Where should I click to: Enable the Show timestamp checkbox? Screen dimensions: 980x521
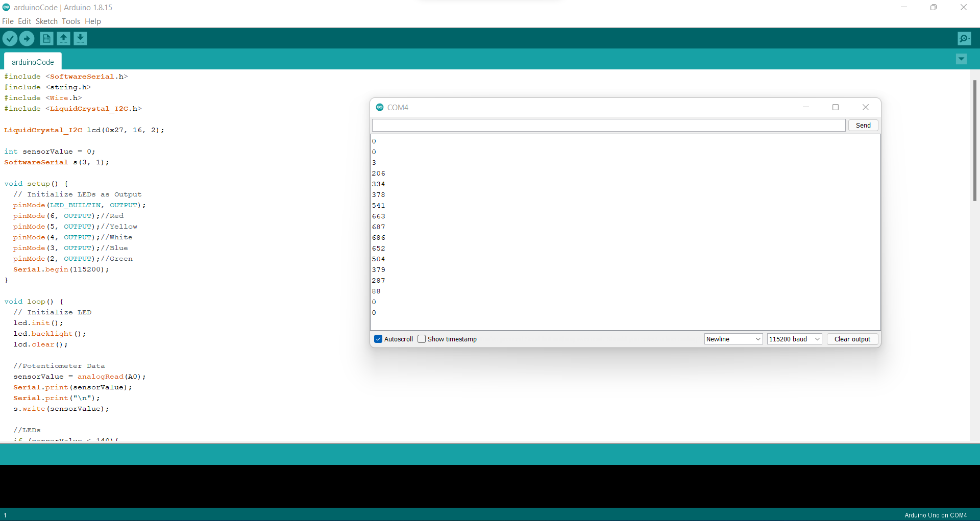(x=422, y=339)
